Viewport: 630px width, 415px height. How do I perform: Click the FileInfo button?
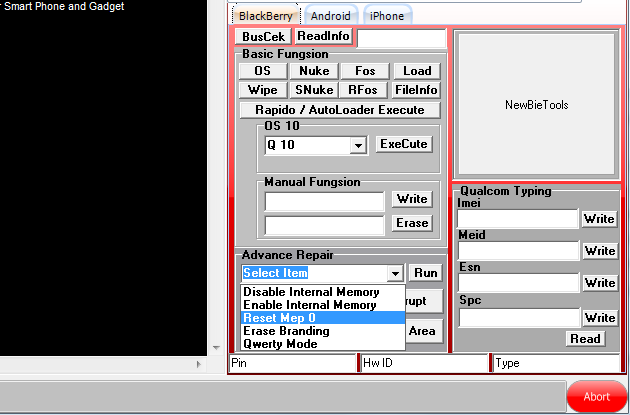click(x=416, y=90)
